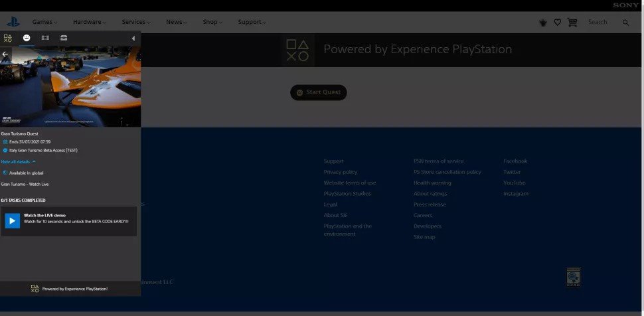Click the Gran Turismo race car image
644x316 pixels.
[x=70, y=87]
